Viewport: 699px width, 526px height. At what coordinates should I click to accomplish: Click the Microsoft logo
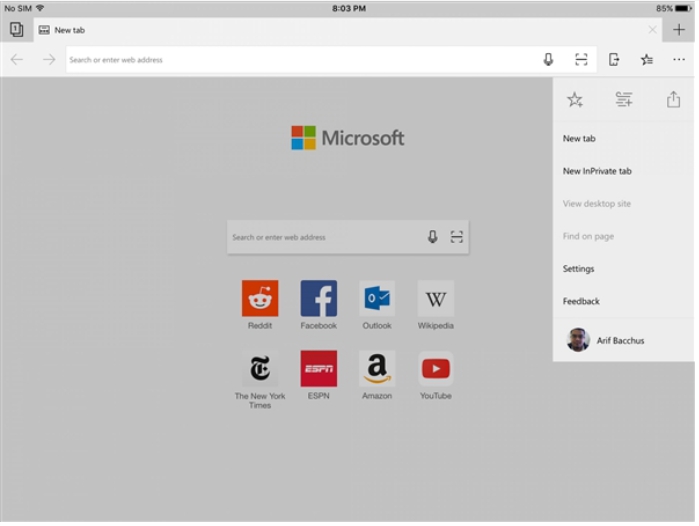[348, 138]
